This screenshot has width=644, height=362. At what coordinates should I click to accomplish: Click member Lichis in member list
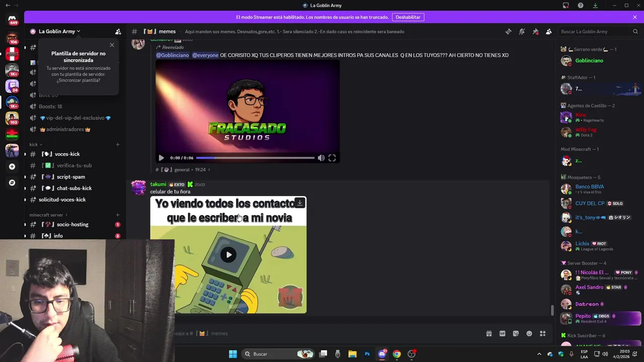coord(600,246)
